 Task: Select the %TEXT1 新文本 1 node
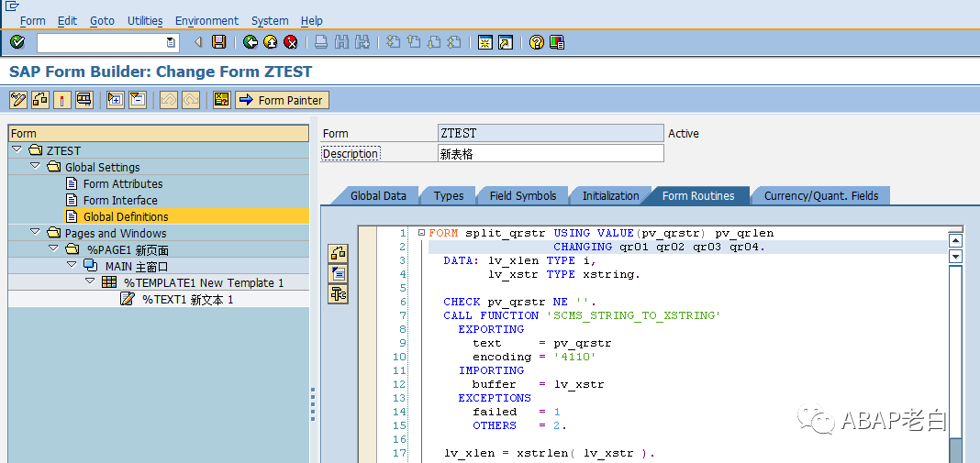point(187,299)
